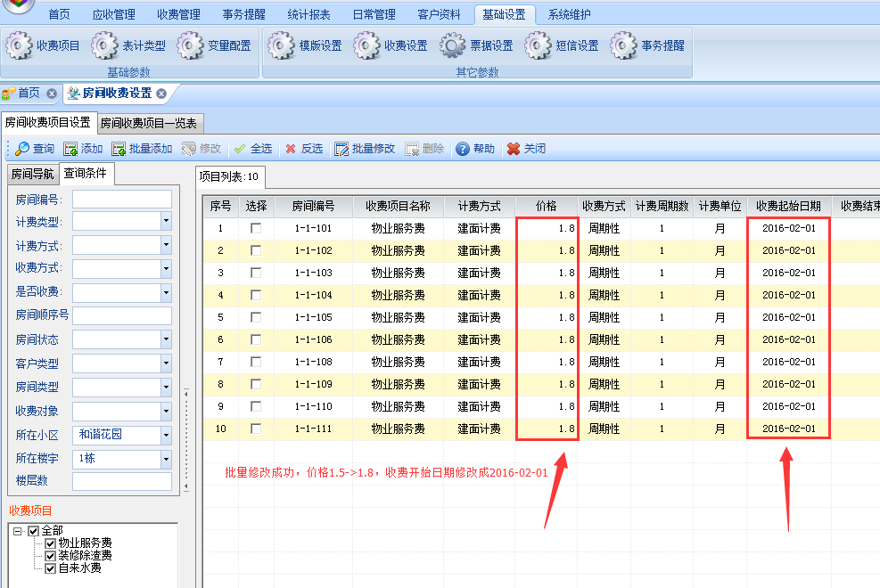Open the 短信设置 gear icon
The width and height of the screenshot is (880, 588).
point(538,45)
